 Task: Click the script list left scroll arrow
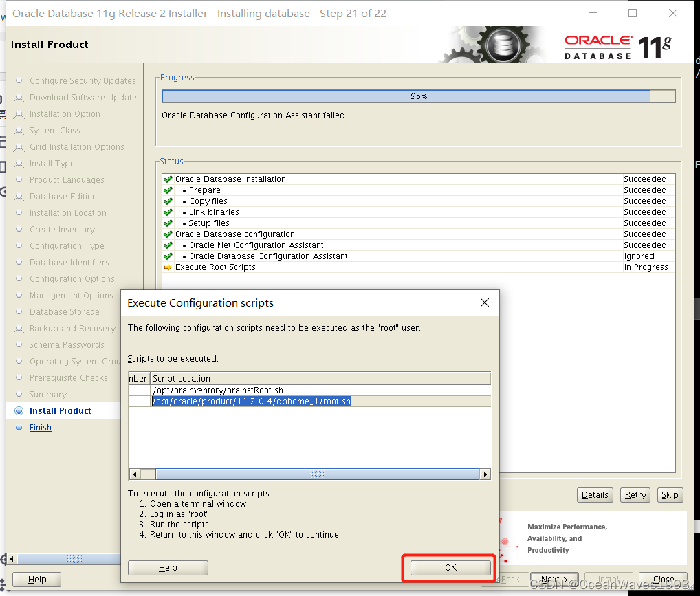coord(134,474)
